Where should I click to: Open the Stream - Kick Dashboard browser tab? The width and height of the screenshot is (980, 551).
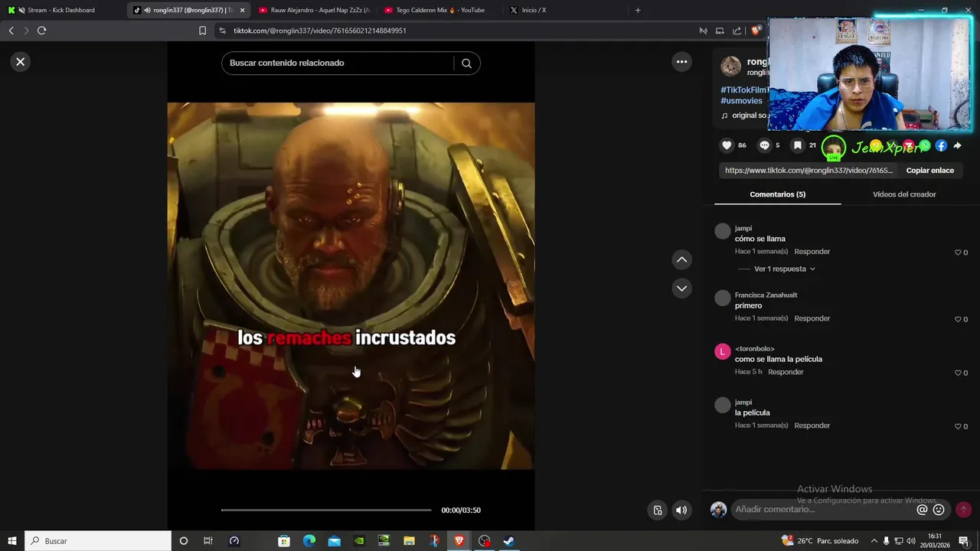(61, 10)
